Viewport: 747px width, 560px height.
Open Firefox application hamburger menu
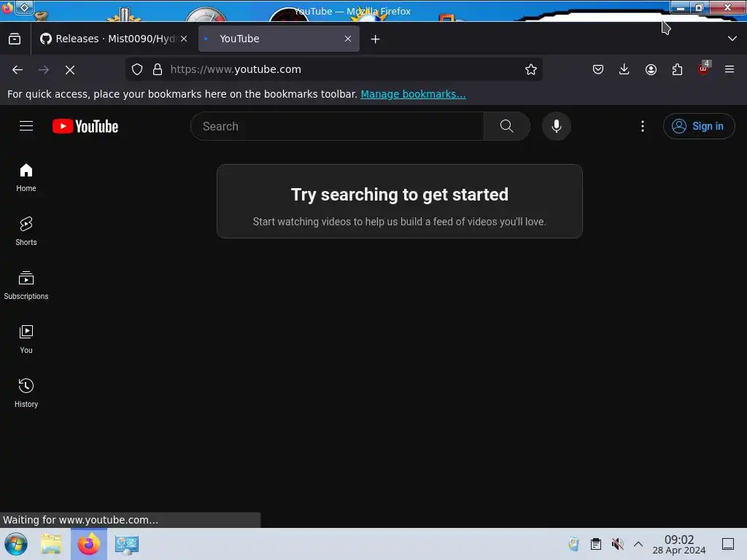pyautogui.click(x=729, y=69)
